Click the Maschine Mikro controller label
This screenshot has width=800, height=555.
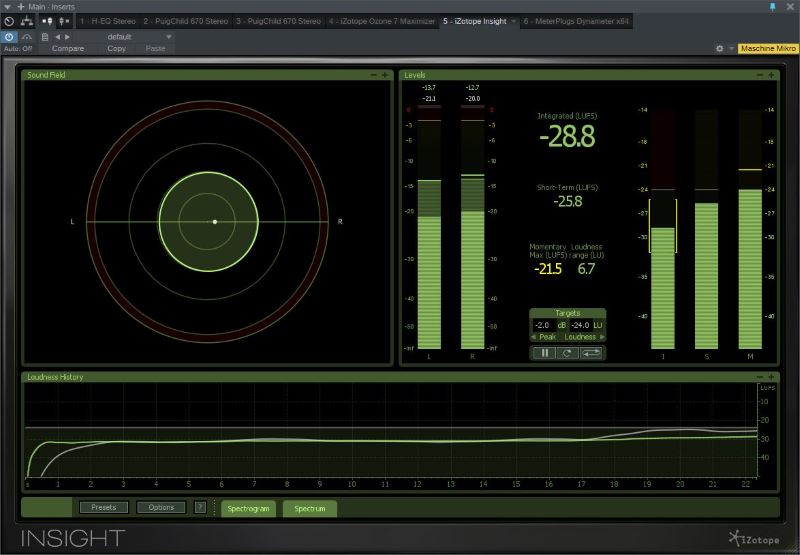tap(768, 48)
